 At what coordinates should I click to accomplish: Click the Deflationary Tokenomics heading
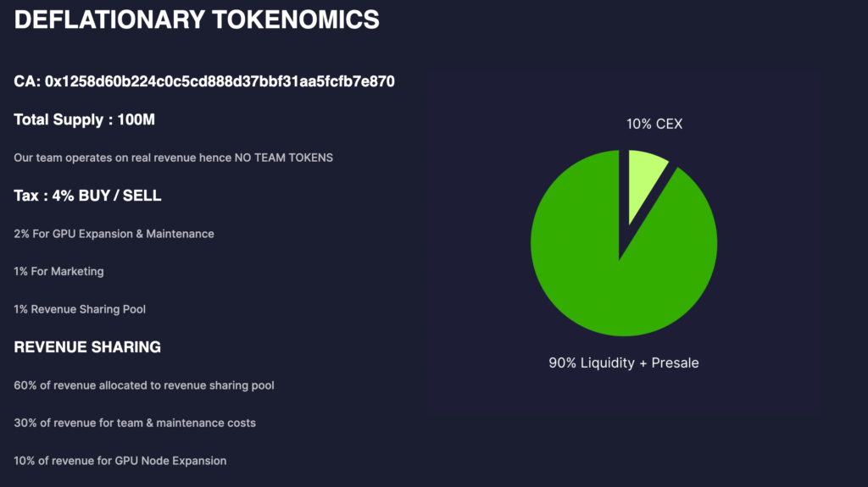click(x=197, y=20)
